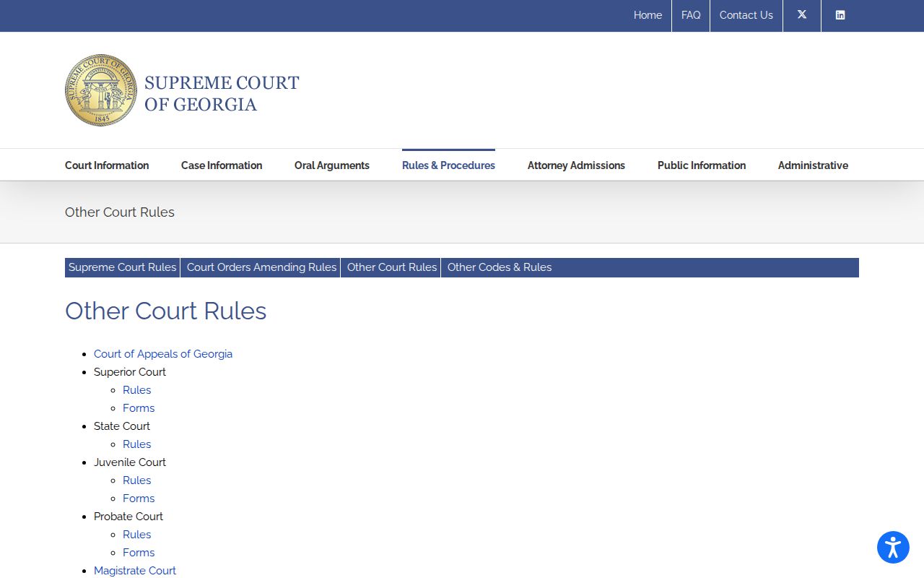The width and height of the screenshot is (924, 578).
Task: Open Magistrate Court link
Action: point(135,571)
